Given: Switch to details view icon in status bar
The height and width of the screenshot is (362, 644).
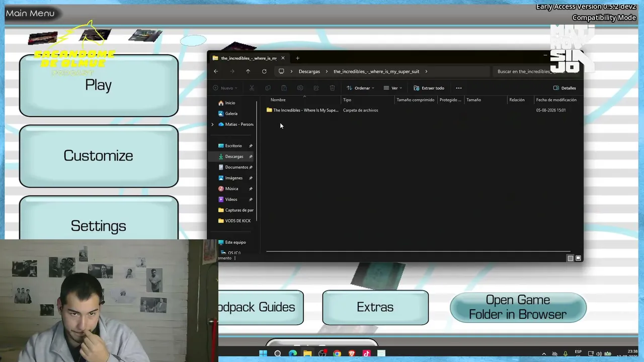Looking at the screenshot, I should [x=570, y=258].
